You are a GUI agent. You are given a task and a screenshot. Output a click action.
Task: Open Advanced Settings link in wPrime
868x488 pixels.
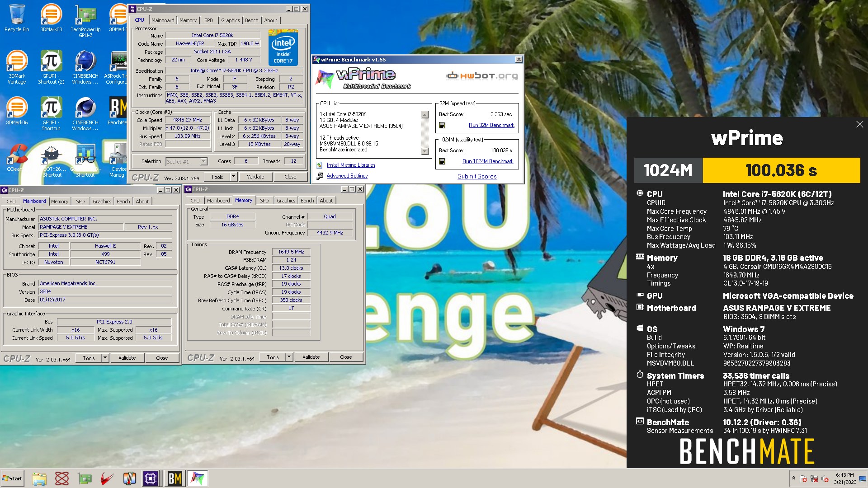tap(347, 176)
